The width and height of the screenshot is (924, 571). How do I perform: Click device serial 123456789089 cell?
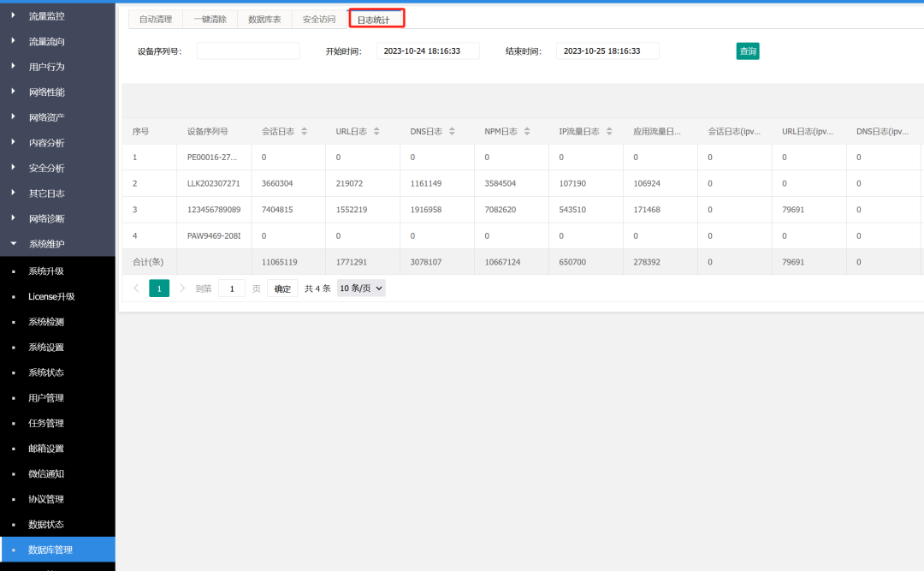point(214,210)
